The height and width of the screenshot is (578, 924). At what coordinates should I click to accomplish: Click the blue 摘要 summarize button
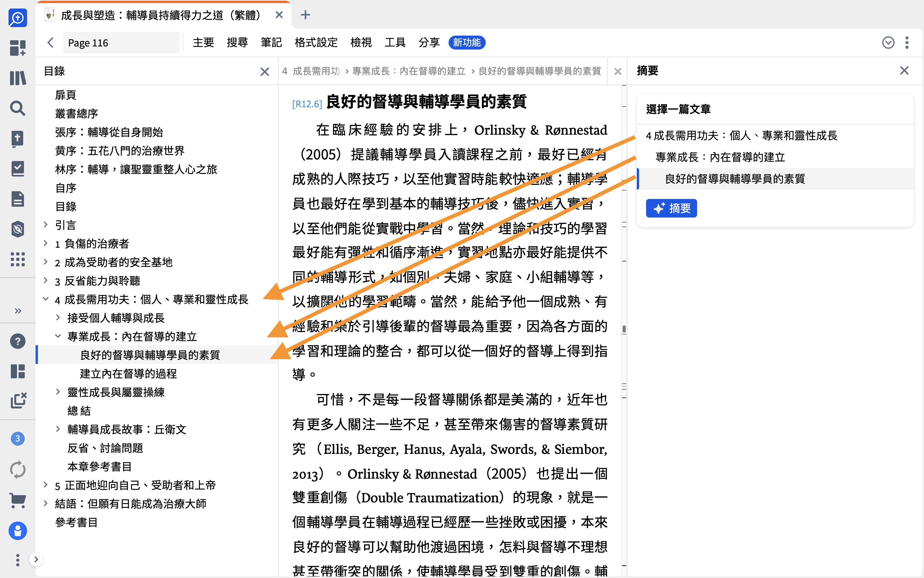671,208
